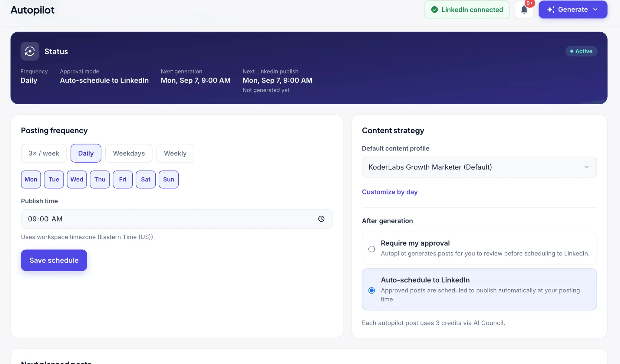This screenshot has height=364, width=620.
Task: Click the Frequency 'Daily' value in Status banner
Action: click(29, 80)
